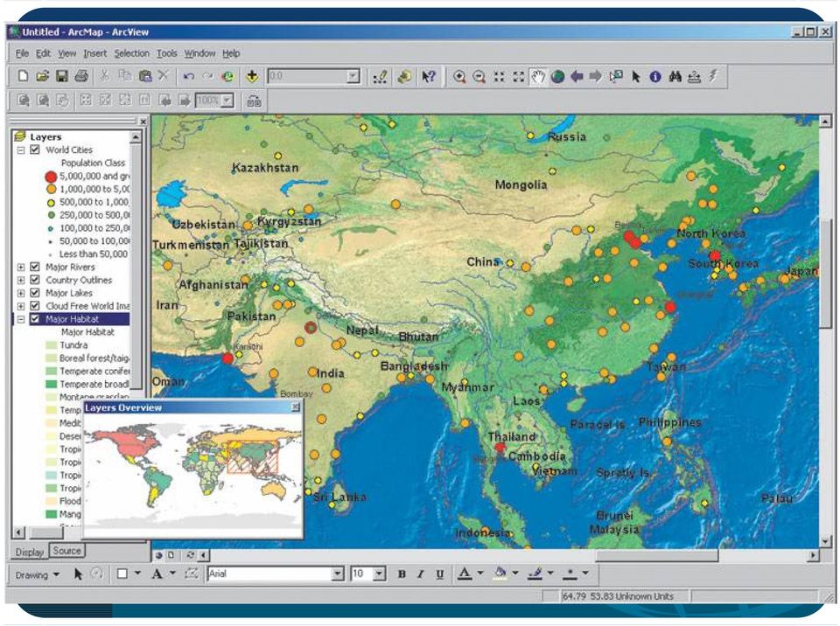Click the Fixed Zoom Out icon

pyautogui.click(x=518, y=77)
